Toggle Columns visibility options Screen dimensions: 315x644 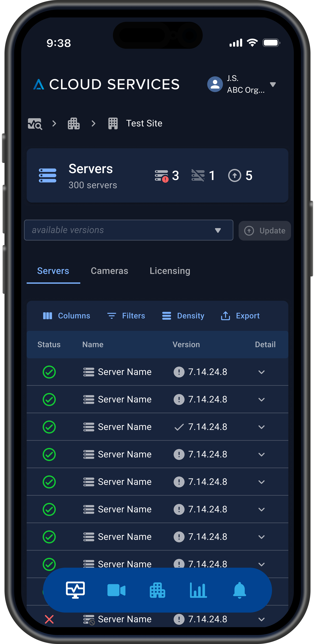tap(67, 316)
